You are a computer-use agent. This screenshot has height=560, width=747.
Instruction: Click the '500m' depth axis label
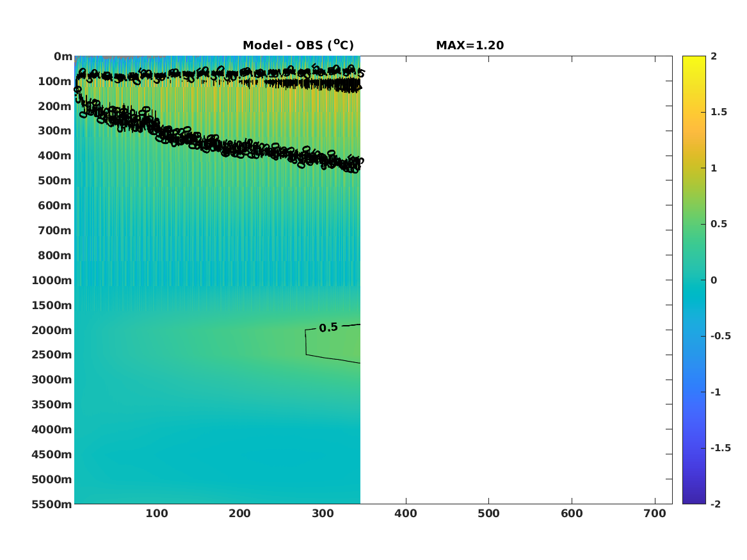pyautogui.click(x=55, y=181)
